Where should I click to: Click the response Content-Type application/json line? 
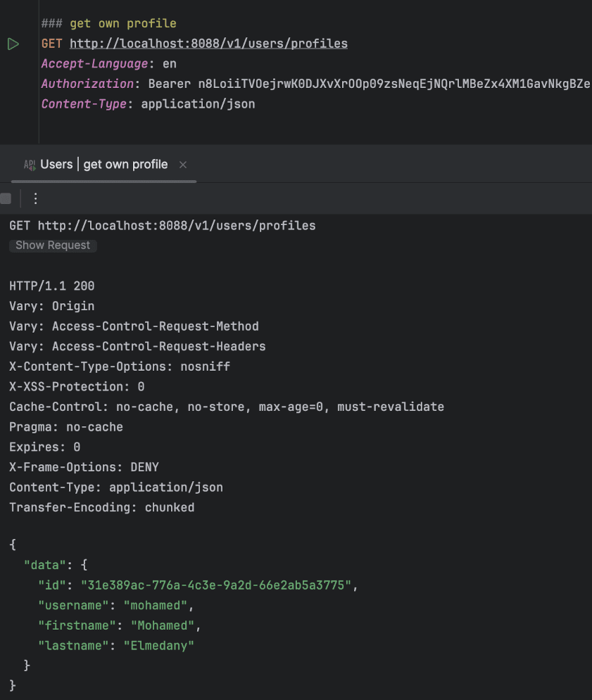pyautogui.click(x=116, y=487)
